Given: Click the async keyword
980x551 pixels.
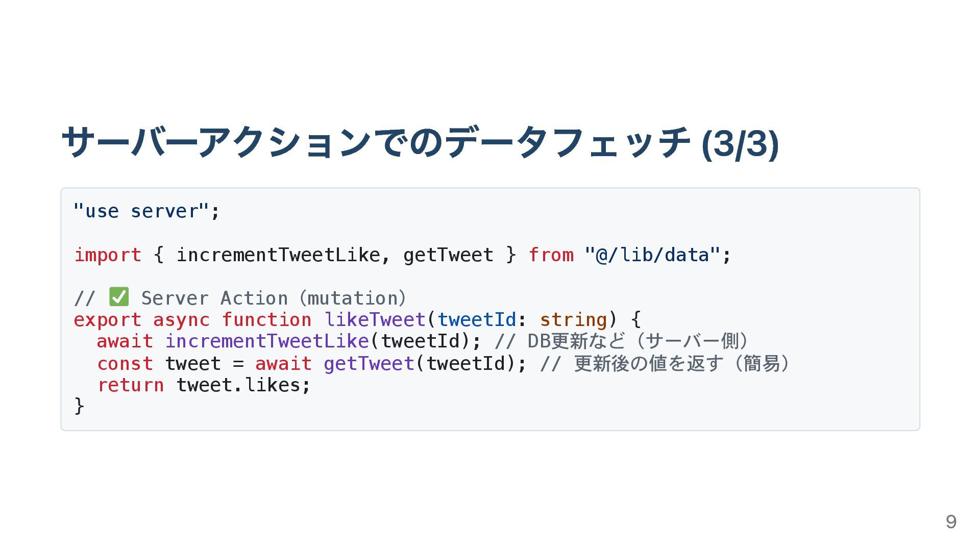Looking at the screenshot, I should [x=181, y=320].
